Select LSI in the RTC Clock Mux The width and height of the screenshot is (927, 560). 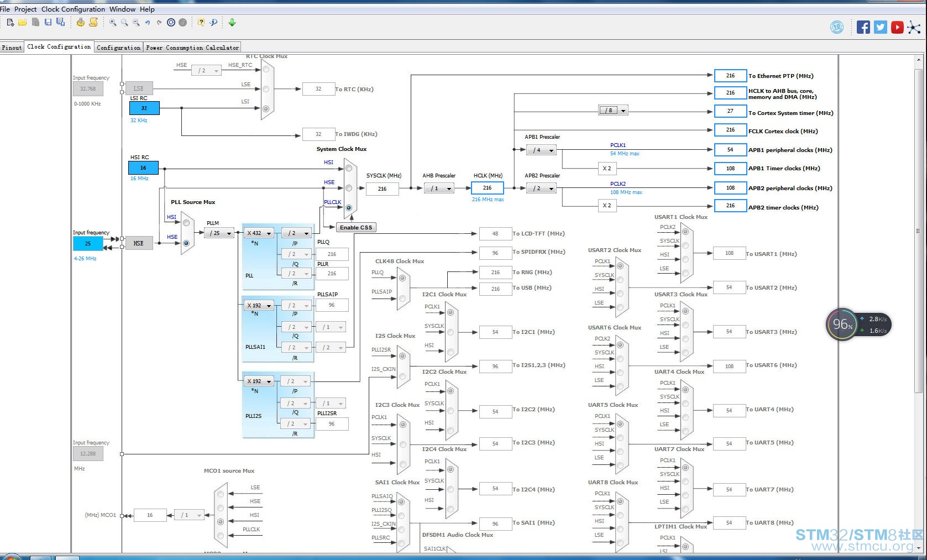click(x=266, y=109)
